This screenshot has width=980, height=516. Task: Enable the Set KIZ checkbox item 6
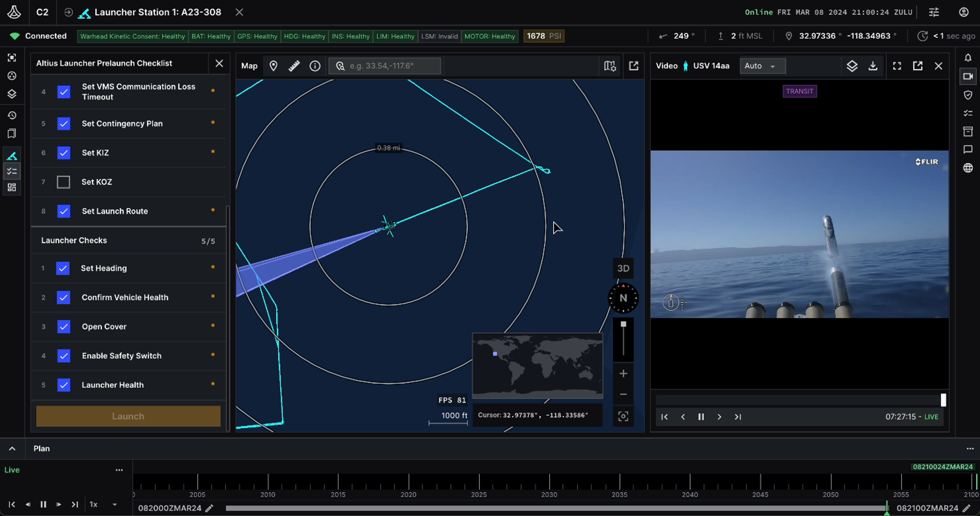64,152
